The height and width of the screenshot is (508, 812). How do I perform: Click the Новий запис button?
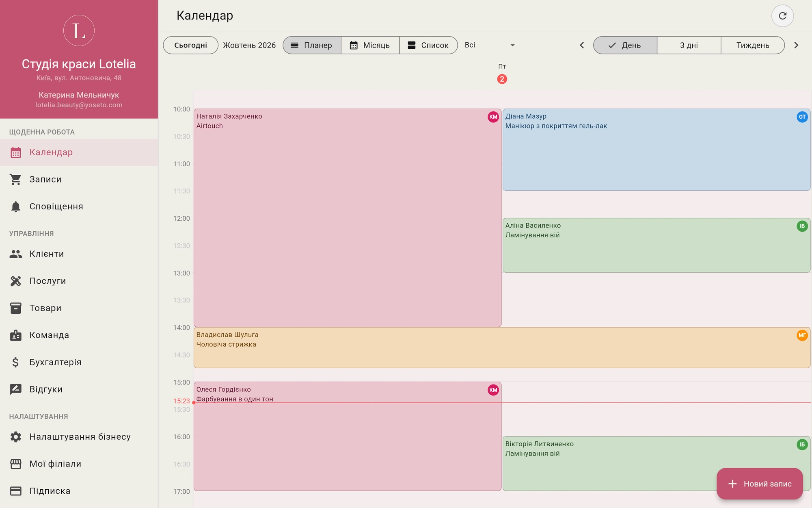[x=760, y=484]
